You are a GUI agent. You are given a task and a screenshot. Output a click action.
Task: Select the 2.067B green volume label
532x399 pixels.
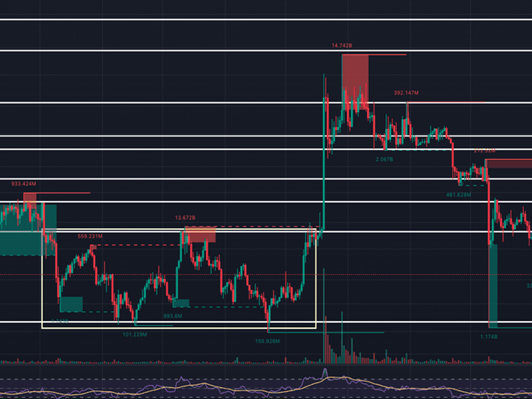point(385,160)
